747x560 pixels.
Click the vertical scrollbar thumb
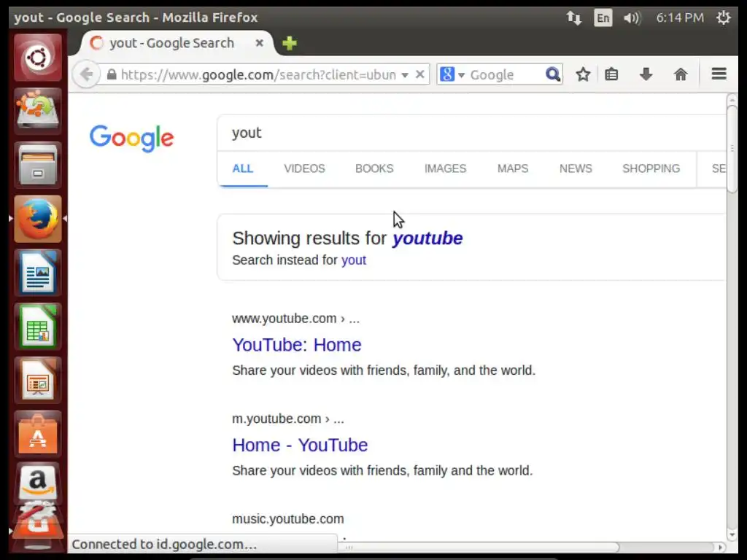[x=732, y=149]
